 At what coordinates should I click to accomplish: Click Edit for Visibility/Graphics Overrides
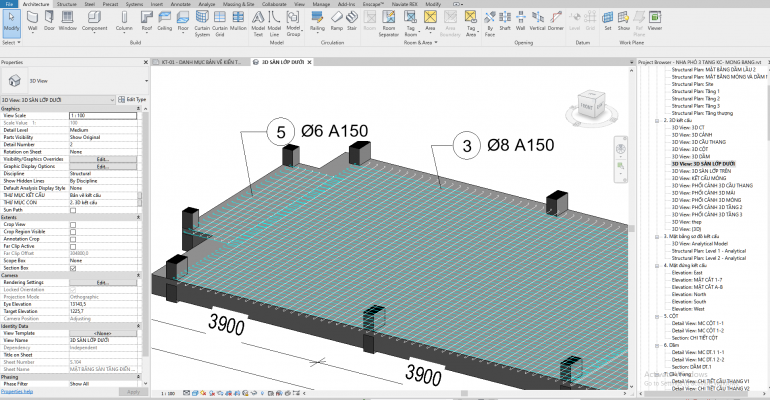coord(102,160)
